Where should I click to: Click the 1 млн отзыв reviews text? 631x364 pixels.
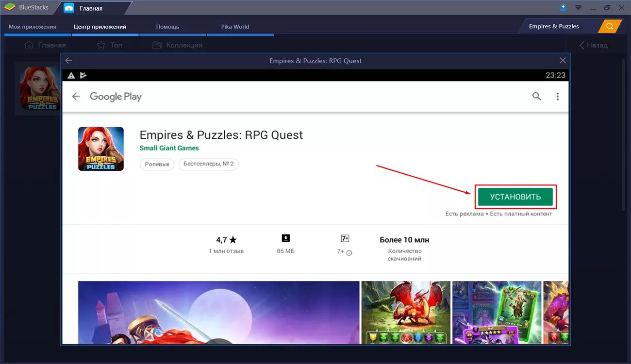tap(226, 251)
